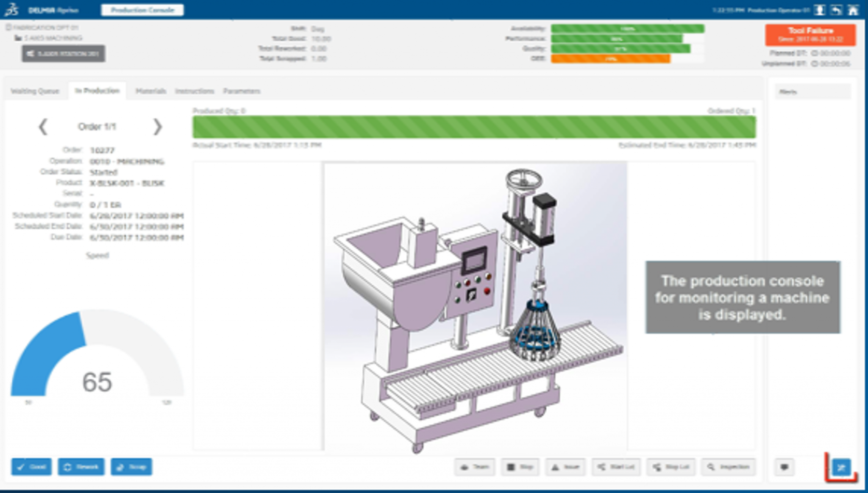The height and width of the screenshot is (493, 868).
Task: Show next order with right chevron
Action: (x=157, y=127)
